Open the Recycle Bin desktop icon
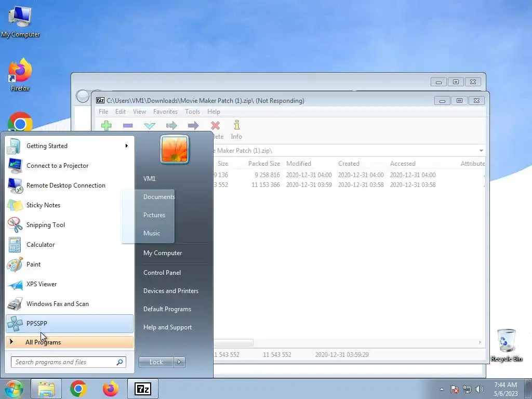 click(x=506, y=345)
